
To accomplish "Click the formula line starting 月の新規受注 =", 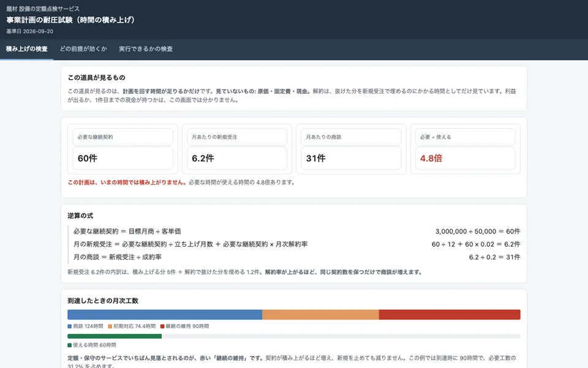I will click(190, 245).
